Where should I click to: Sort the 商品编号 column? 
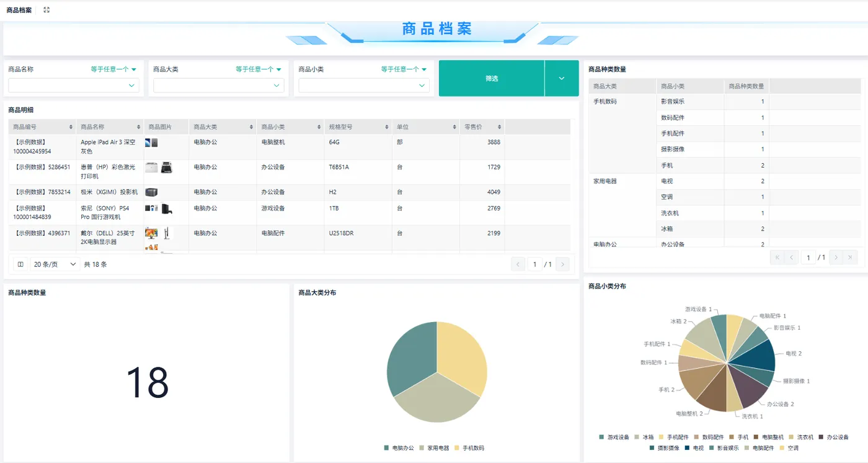click(x=71, y=127)
